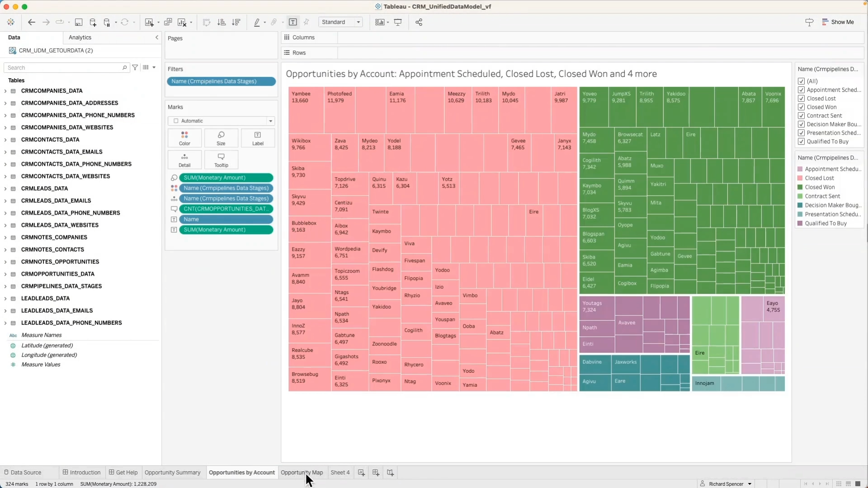Open the Color shelf on Marks card

(x=184, y=138)
